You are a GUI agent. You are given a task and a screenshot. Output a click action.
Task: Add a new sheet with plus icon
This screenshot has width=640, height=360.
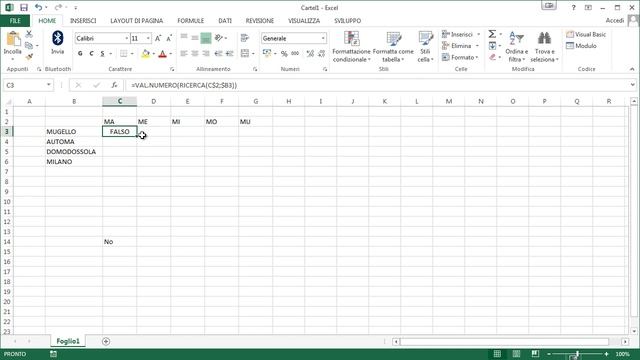pos(106,341)
